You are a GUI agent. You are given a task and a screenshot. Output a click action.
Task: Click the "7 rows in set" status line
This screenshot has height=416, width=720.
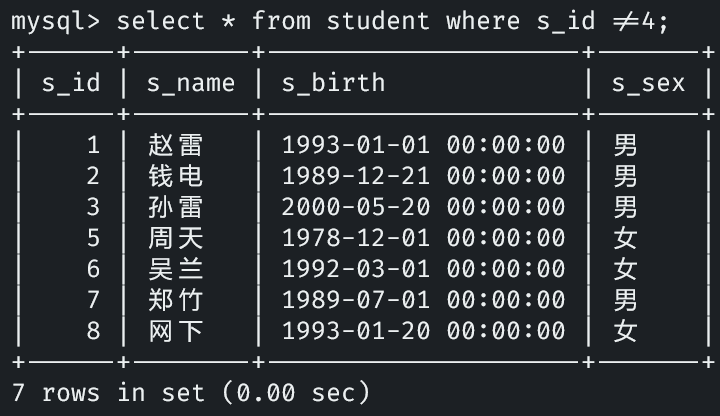pos(190,392)
